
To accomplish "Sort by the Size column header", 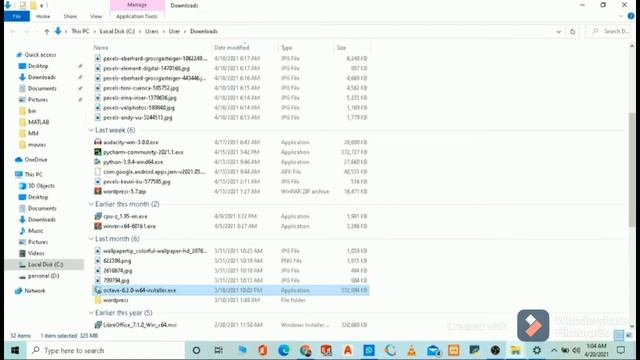I will pyautogui.click(x=341, y=48).
